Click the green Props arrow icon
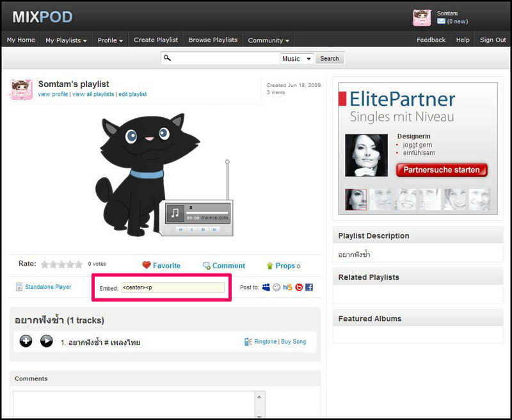Screen dimensions: 512x420 (x=269, y=266)
